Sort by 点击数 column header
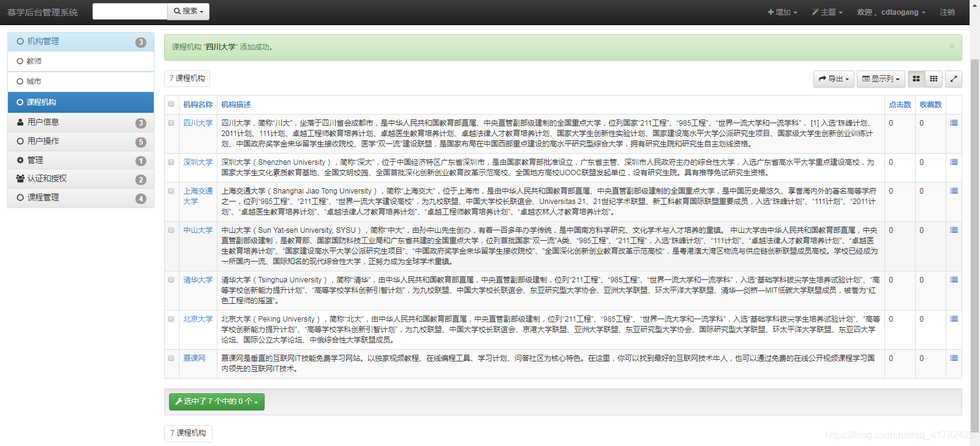 click(x=900, y=105)
